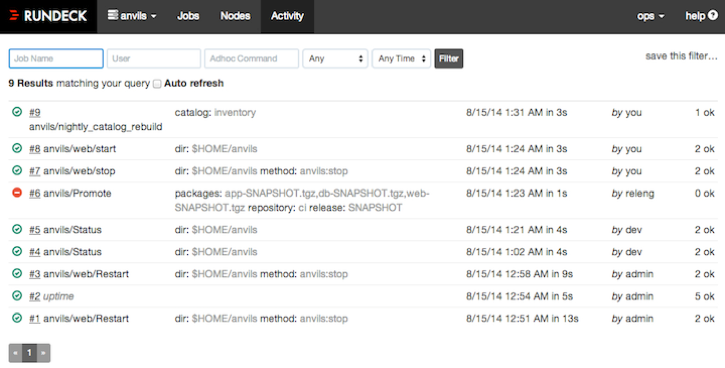Click the red failed status icon for #6
Image resolution: width=725 pixels, height=368 pixels.
point(17,193)
